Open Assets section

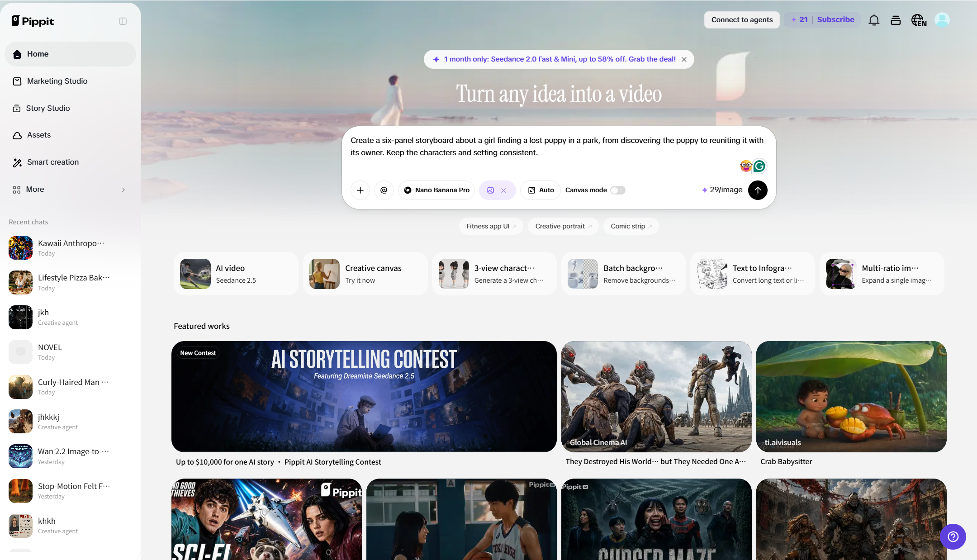point(70,135)
